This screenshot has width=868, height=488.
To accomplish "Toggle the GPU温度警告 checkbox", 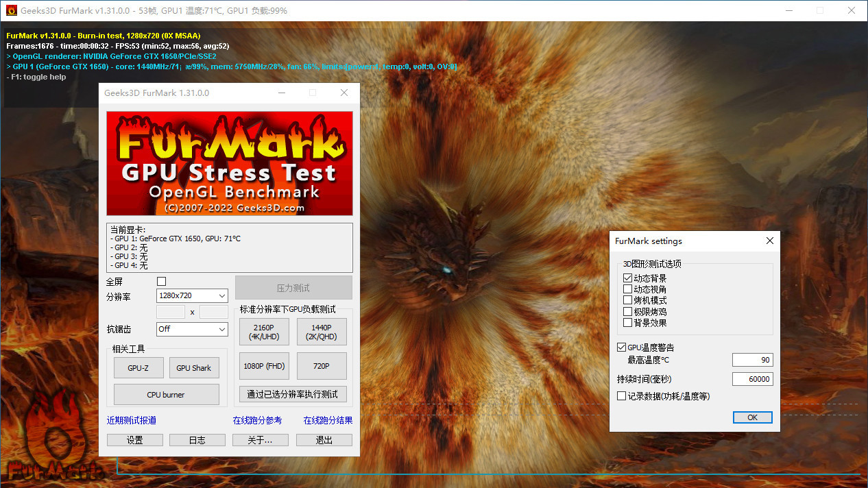I will [x=621, y=347].
